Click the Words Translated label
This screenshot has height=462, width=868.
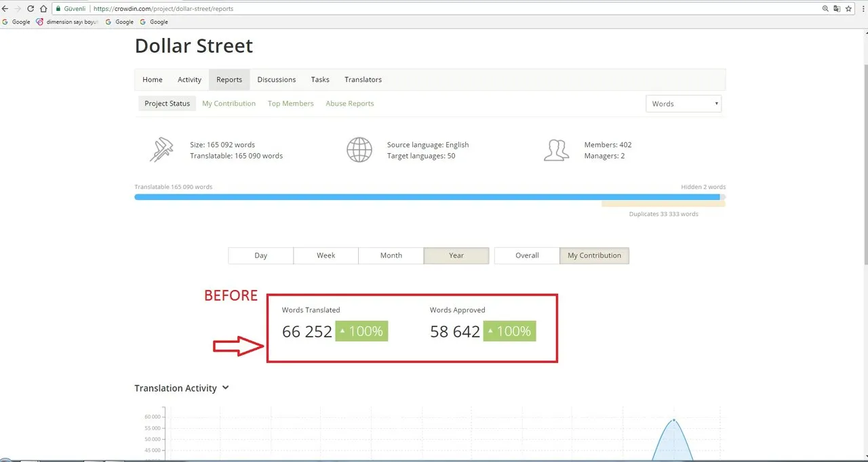[x=311, y=310]
